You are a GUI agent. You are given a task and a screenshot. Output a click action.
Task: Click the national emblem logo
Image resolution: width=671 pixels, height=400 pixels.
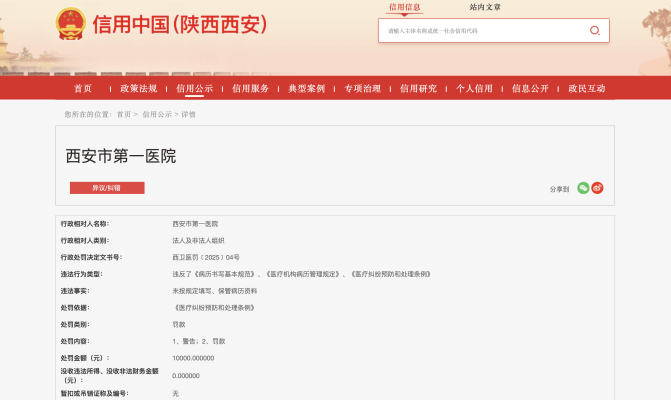click(71, 24)
